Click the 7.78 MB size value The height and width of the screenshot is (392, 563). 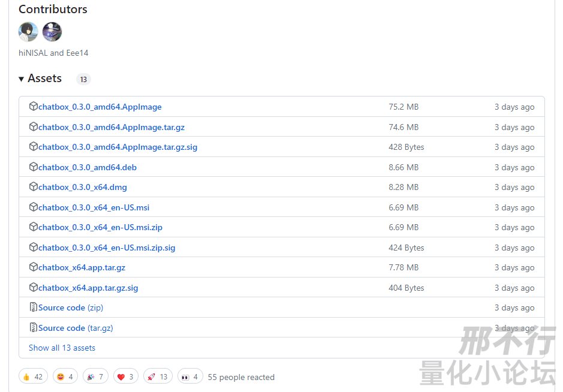pos(404,268)
